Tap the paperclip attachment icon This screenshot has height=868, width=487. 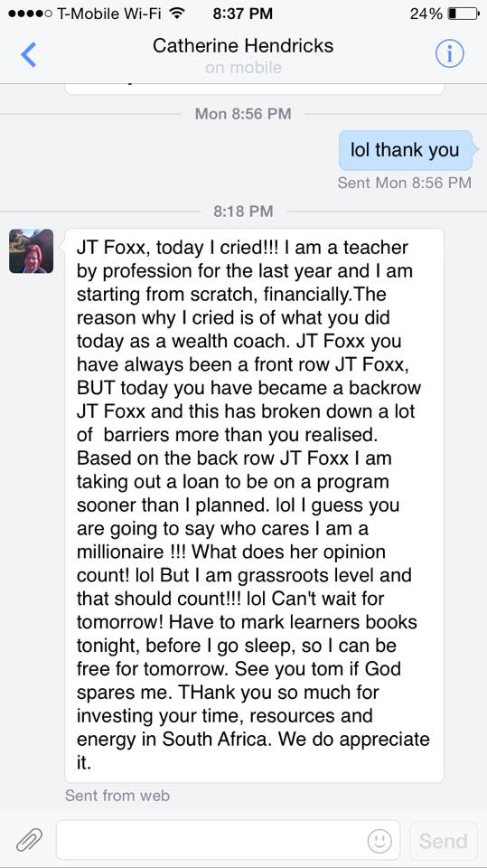click(x=29, y=840)
